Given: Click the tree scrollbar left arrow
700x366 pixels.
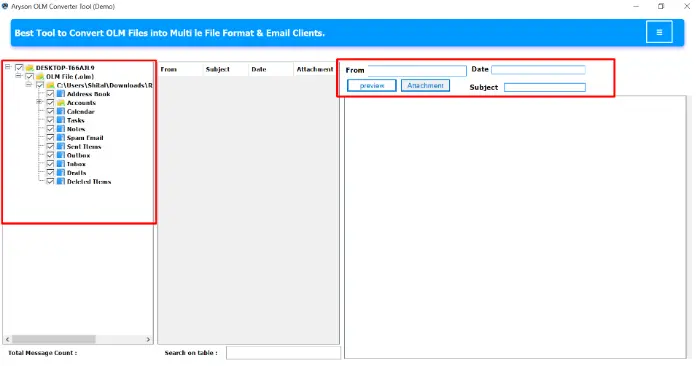Looking at the screenshot, I should pos(8,340).
